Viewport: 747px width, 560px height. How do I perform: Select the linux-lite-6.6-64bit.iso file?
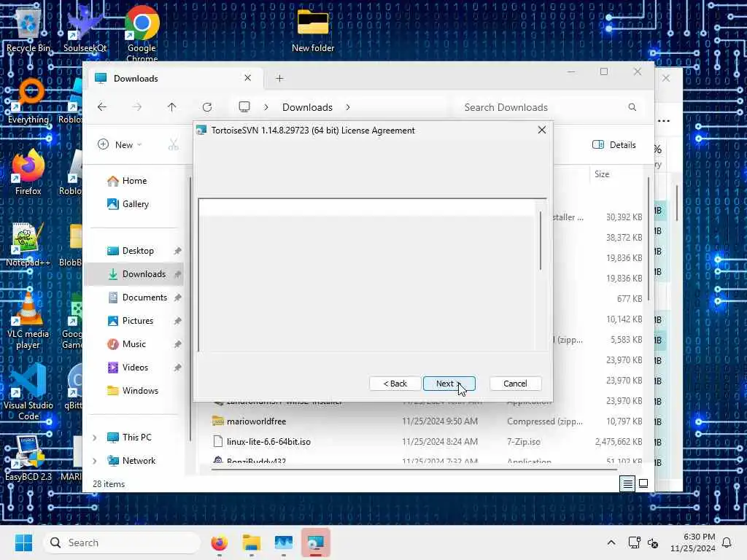click(427, 442)
